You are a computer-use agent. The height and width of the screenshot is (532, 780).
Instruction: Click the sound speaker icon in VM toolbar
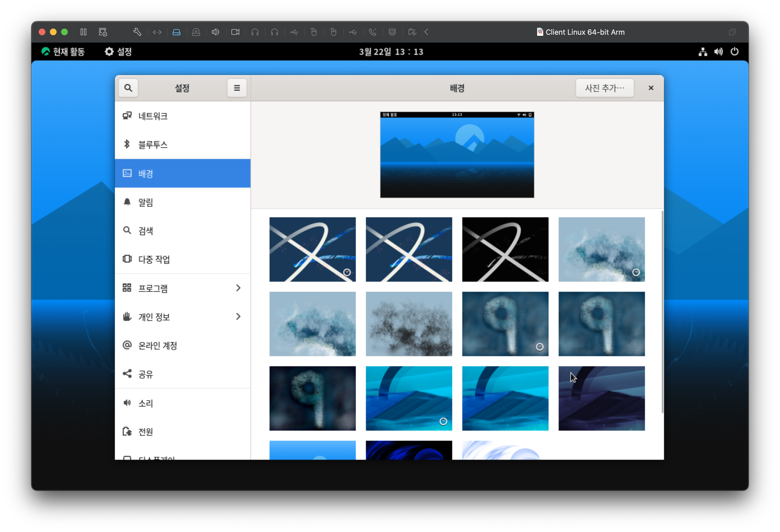[x=215, y=32]
